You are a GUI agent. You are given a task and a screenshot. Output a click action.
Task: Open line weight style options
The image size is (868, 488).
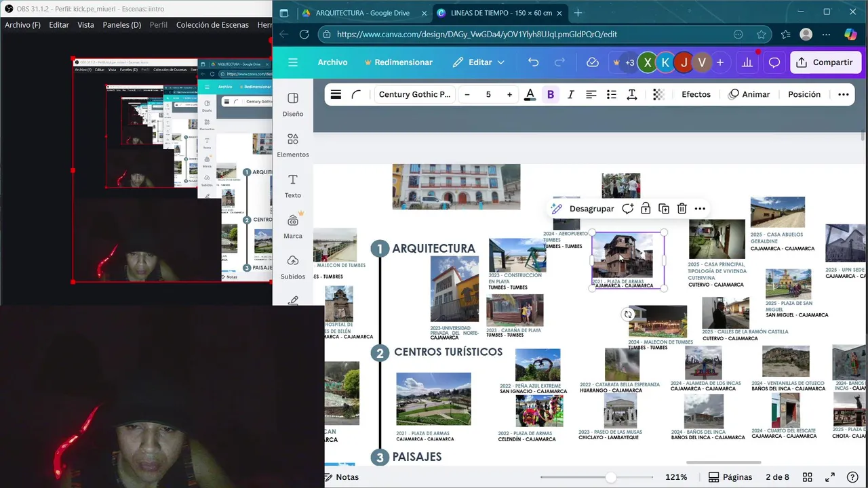tap(336, 95)
